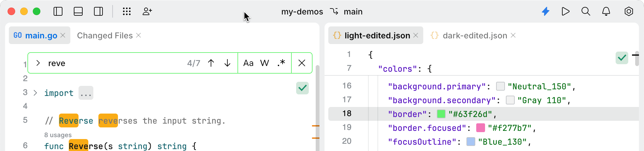The image size is (644, 151).
Task: Open notifications bell
Action: tap(606, 12)
